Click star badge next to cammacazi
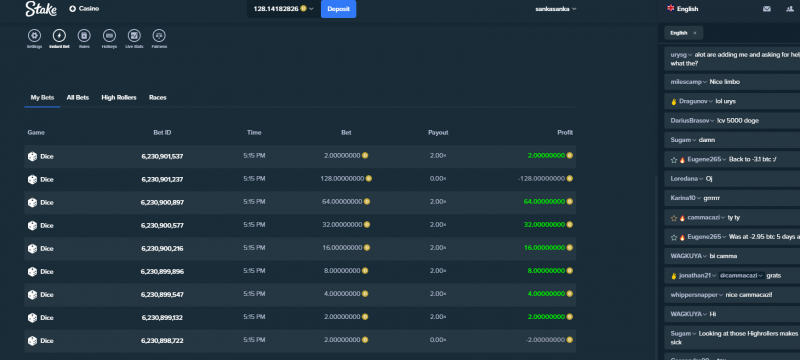 [x=673, y=218]
